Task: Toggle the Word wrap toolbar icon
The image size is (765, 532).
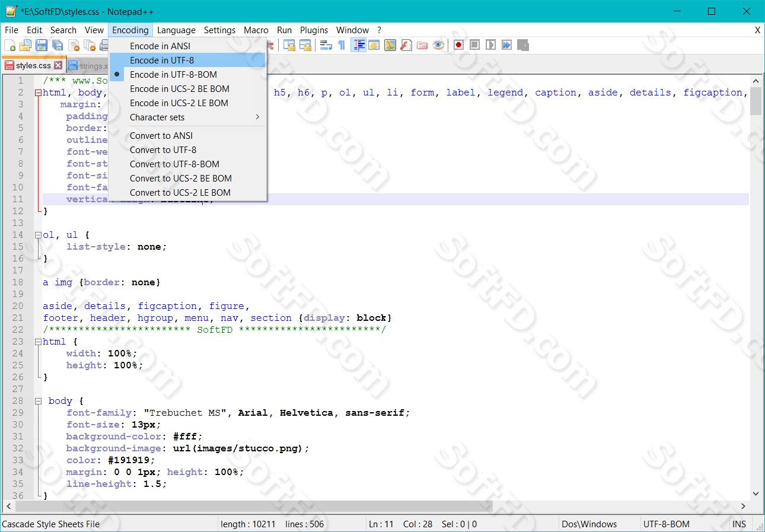Action: [326, 45]
